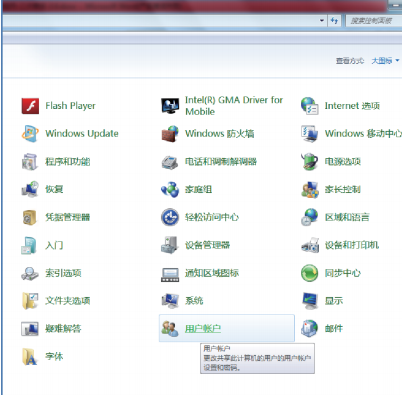Screen dimensions: 402x395
Task: Click the 恢复 icon
Action: pos(30,189)
